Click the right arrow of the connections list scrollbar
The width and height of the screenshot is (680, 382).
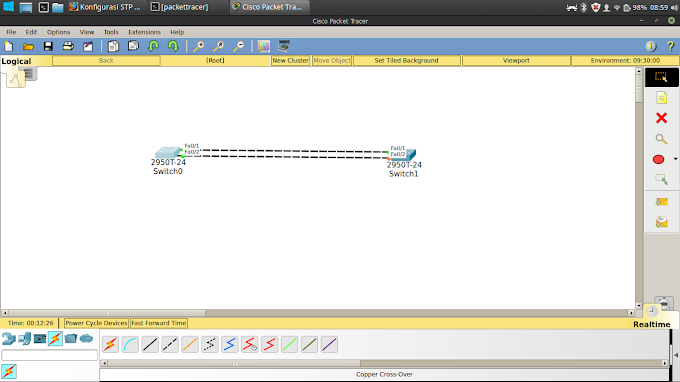click(665, 363)
